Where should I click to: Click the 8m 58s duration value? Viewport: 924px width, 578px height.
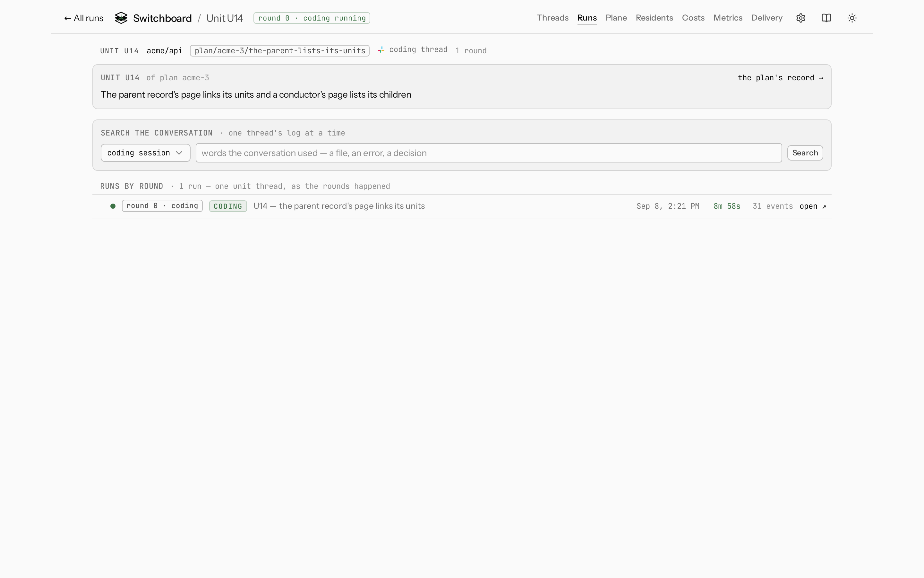[x=727, y=206]
